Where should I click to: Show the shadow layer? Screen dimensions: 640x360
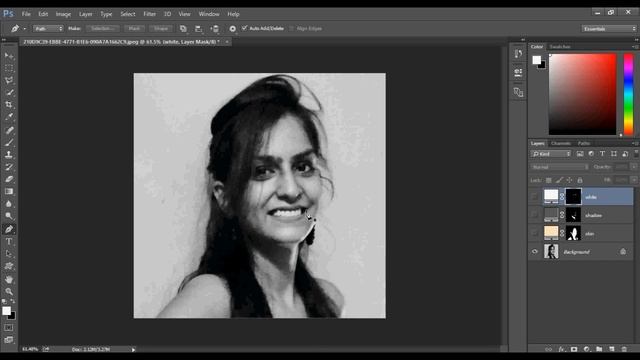535,215
